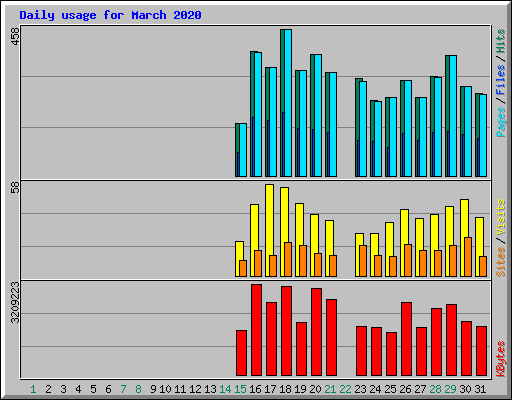This screenshot has width=512, height=400.
Task: Click the cyan hits bar for day 16
Action: tap(258, 114)
